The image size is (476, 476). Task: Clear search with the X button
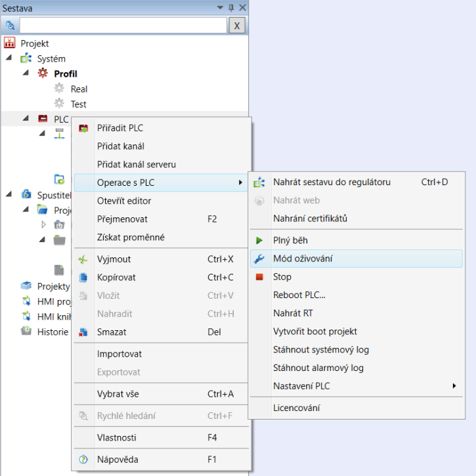point(237,25)
